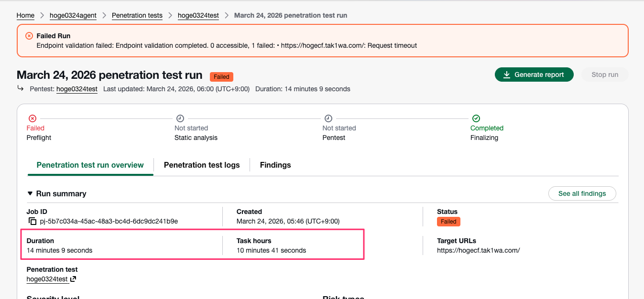Click the Static analysis not-started clock icon
The width and height of the screenshot is (644, 299).
pyautogui.click(x=180, y=118)
